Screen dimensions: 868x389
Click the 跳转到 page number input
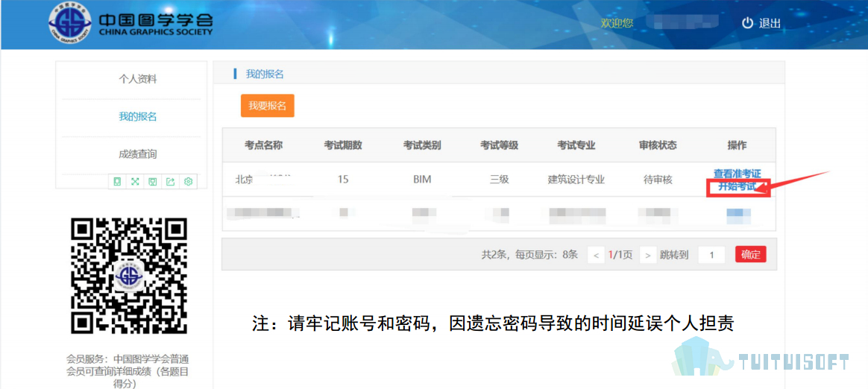[712, 255]
